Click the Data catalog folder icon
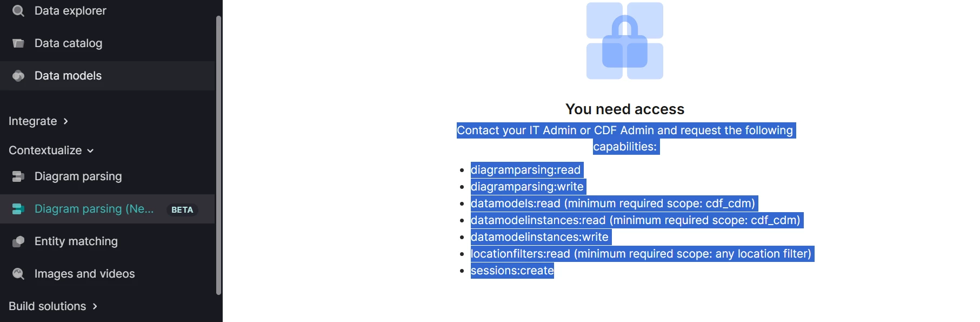Viewport: 980px width, 322px height. (x=18, y=43)
